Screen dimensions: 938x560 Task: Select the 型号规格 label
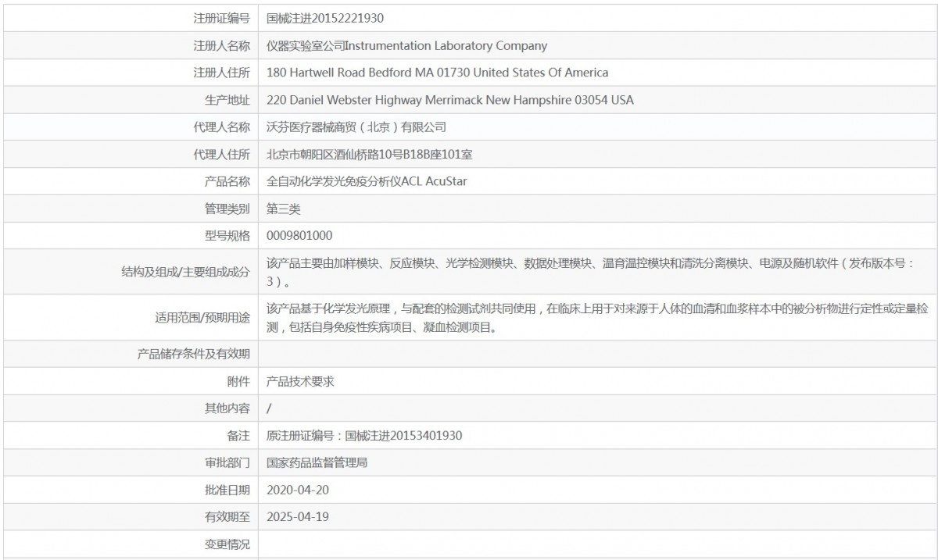point(227,236)
